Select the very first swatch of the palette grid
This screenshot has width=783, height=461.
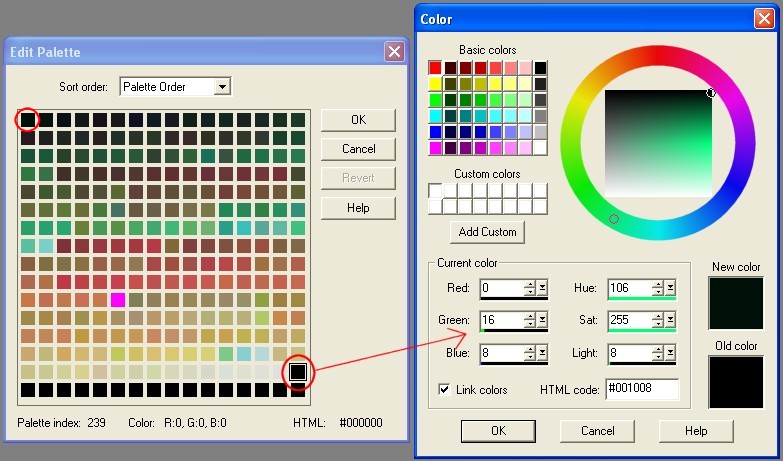tap(28, 119)
